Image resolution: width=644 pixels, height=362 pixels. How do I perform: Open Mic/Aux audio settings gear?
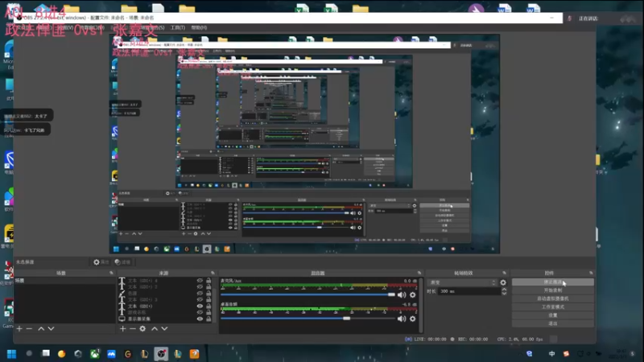click(413, 294)
